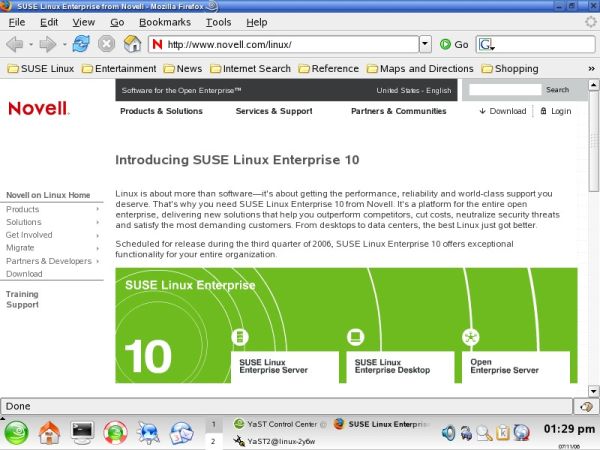Viewport: 600px width, 450px height.
Task: Click Novell on Linux Home sidebar link
Action: [48, 195]
